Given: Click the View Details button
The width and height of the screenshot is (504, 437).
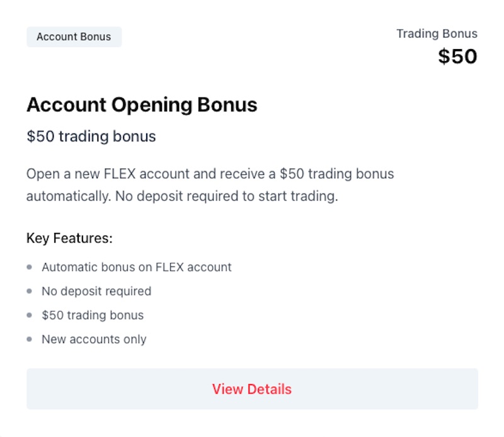Looking at the screenshot, I should (x=251, y=389).
